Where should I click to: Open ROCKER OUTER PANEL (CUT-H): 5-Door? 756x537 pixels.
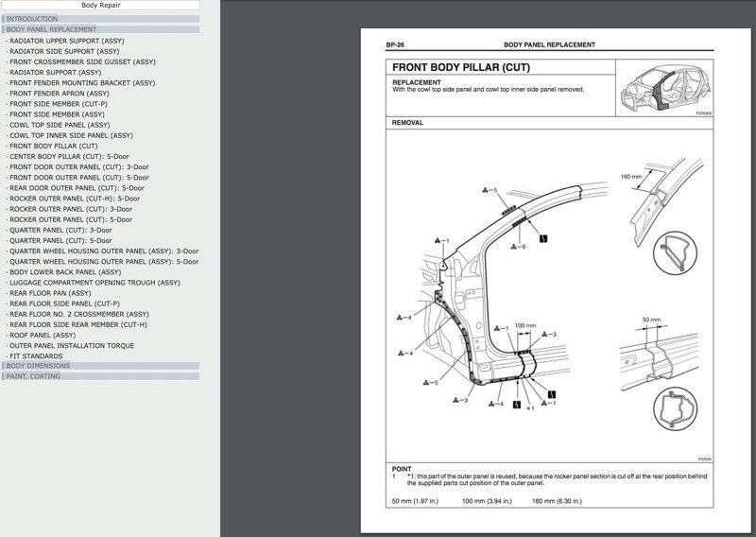tap(75, 199)
